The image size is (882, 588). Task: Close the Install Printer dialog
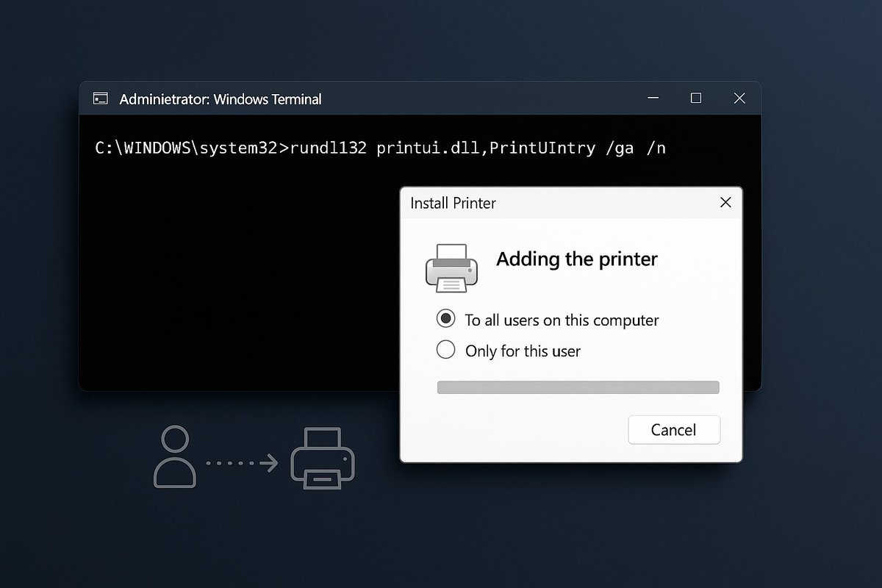coord(725,202)
